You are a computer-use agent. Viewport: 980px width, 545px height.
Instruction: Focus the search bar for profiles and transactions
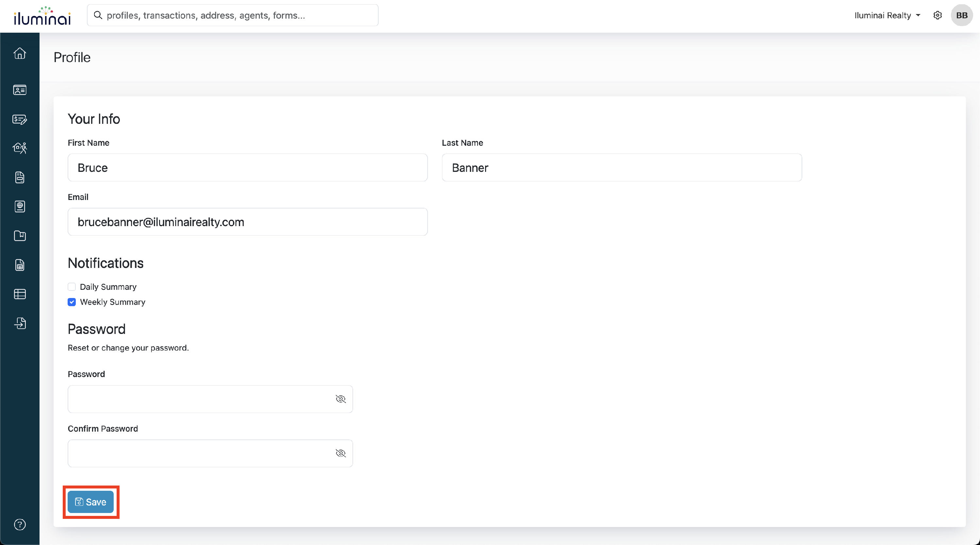(x=233, y=15)
